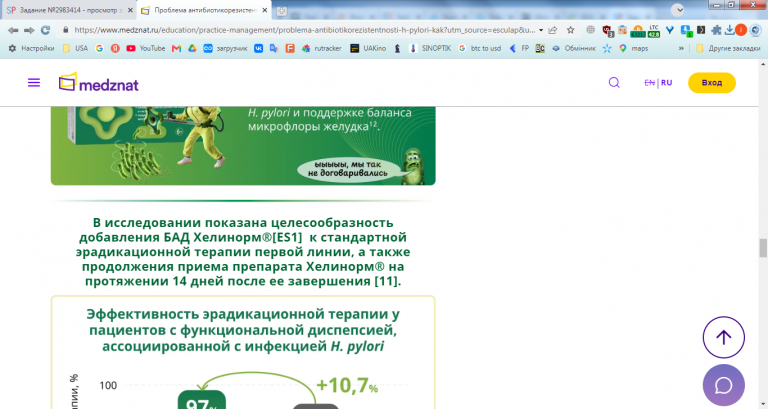Click the yellow 'Вход' login button
The image size is (768, 409).
point(712,82)
